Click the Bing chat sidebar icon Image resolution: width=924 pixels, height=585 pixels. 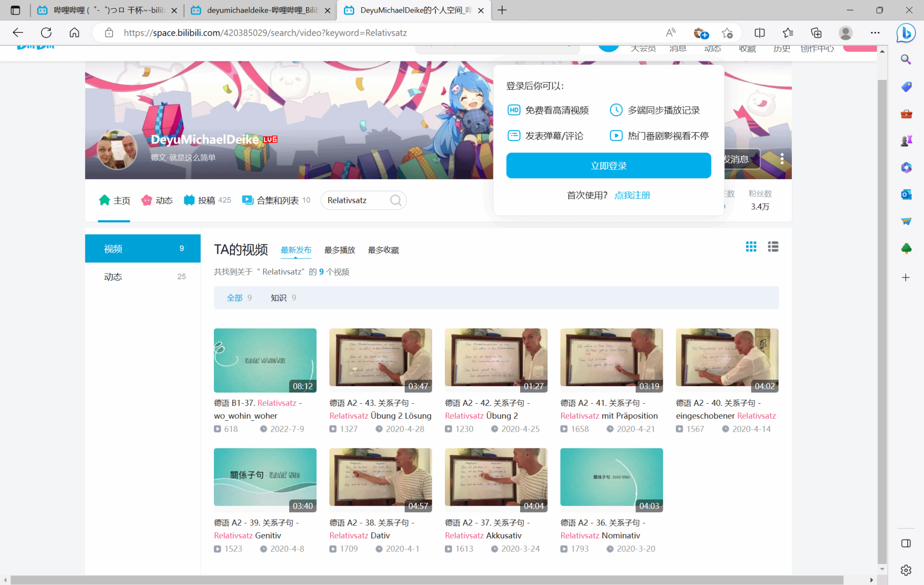906,33
